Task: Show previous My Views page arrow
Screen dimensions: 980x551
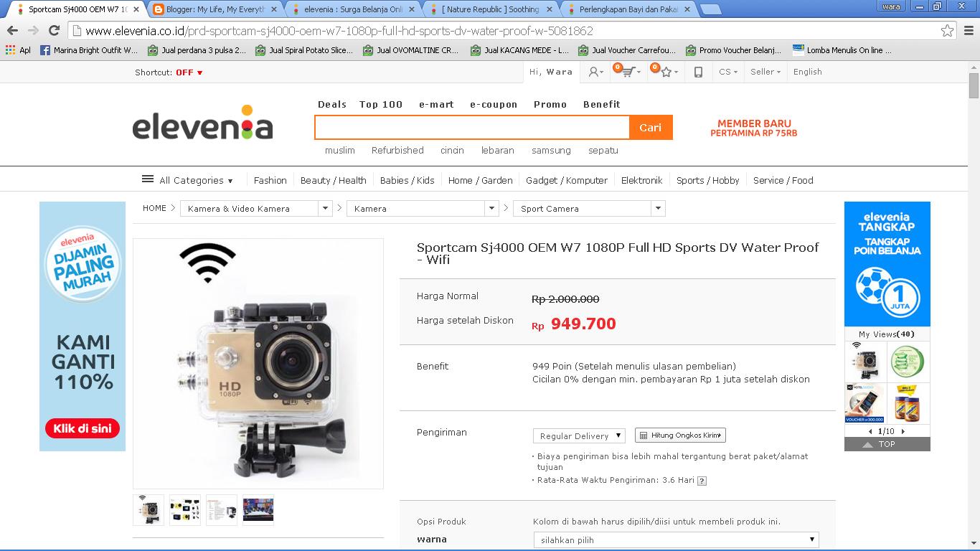Action: tap(871, 431)
